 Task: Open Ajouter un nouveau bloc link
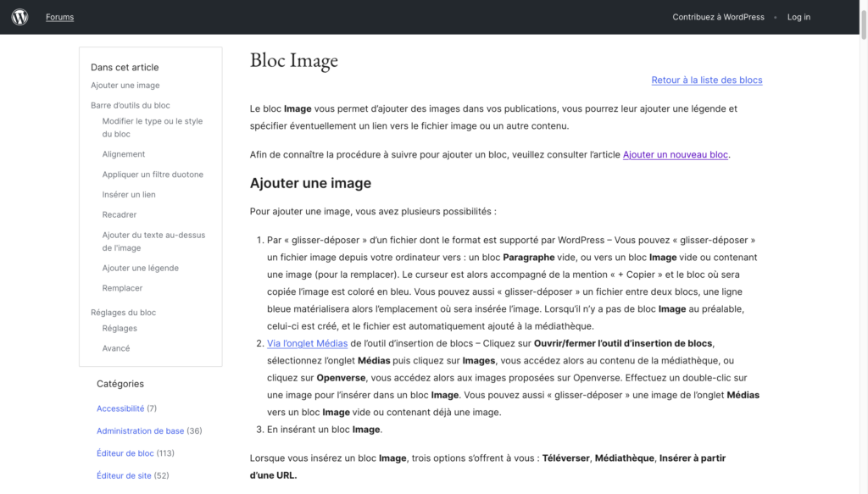tap(676, 154)
